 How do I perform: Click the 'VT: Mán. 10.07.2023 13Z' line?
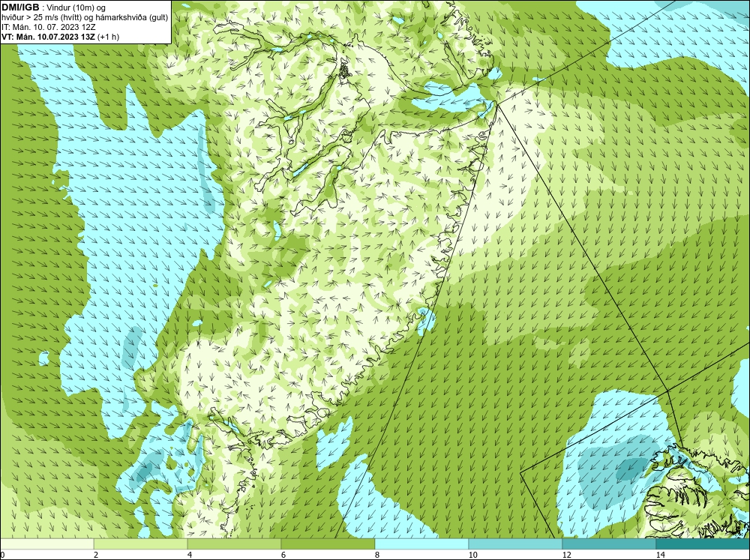48,37
